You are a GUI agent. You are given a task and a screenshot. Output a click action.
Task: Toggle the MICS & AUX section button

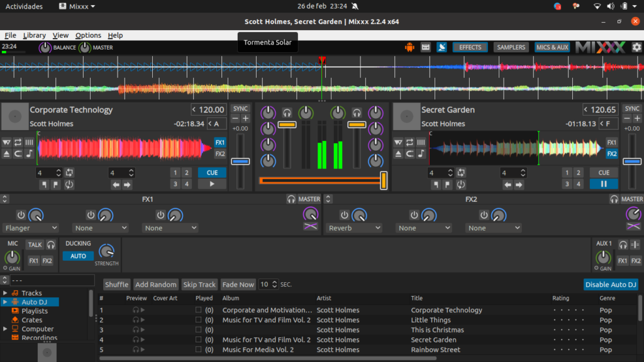(x=552, y=47)
